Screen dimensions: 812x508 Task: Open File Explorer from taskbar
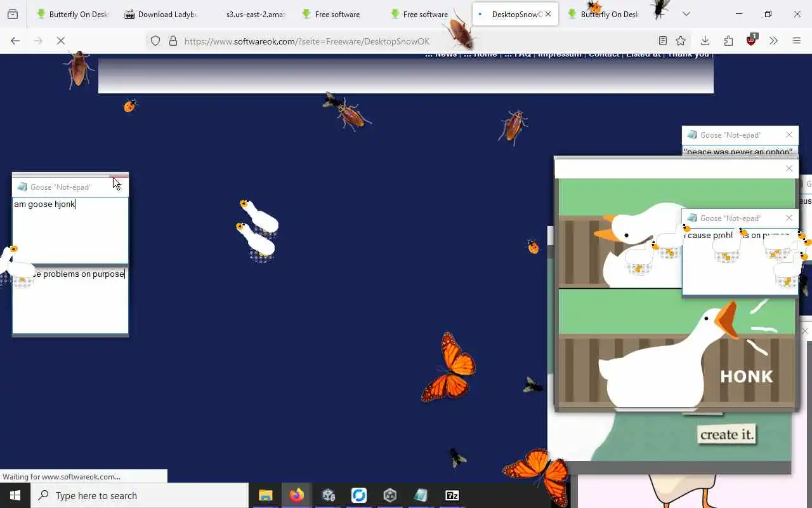pos(266,495)
